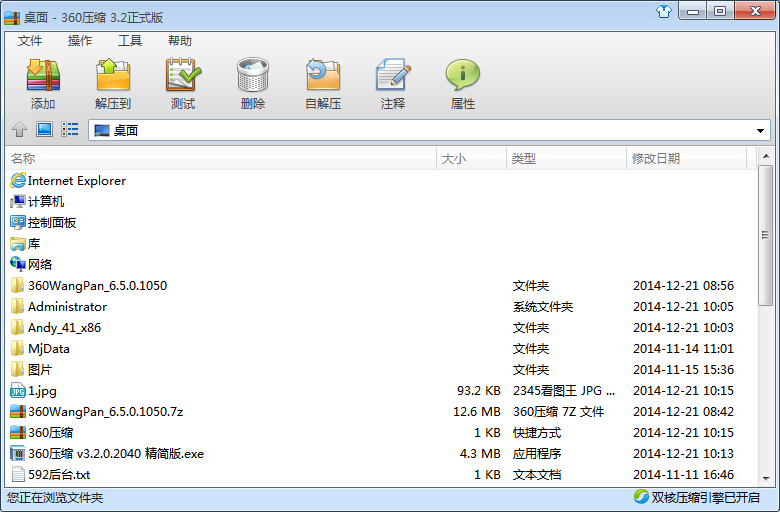Sort by the 类型 column header
Image resolution: width=780 pixels, height=512 pixels.
[x=566, y=158]
